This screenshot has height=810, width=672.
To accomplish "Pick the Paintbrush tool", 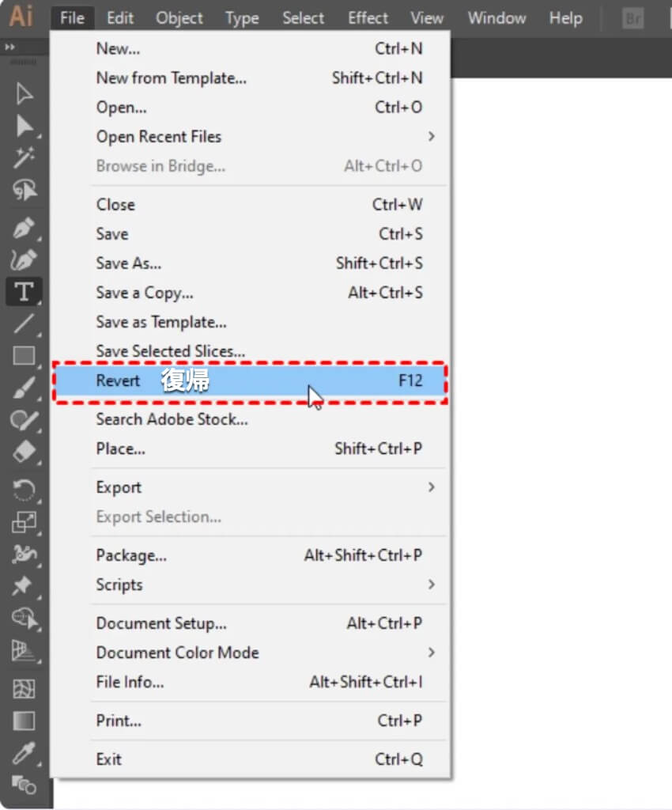I will pos(25,388).
